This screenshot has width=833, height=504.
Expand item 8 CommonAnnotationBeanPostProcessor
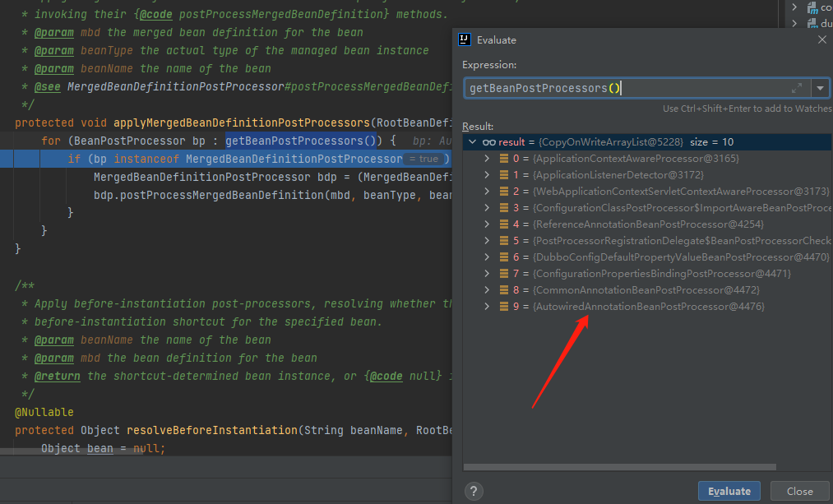487,290
